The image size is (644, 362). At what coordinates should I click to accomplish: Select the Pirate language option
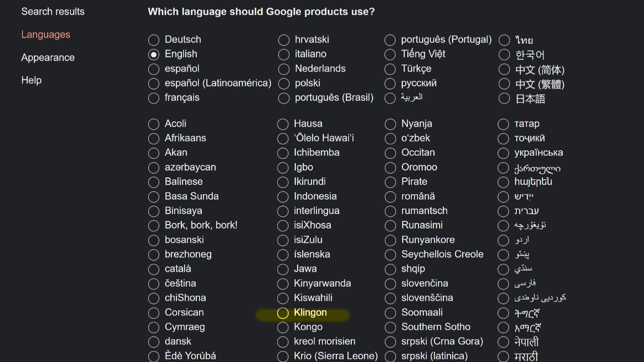coord(390,182)
